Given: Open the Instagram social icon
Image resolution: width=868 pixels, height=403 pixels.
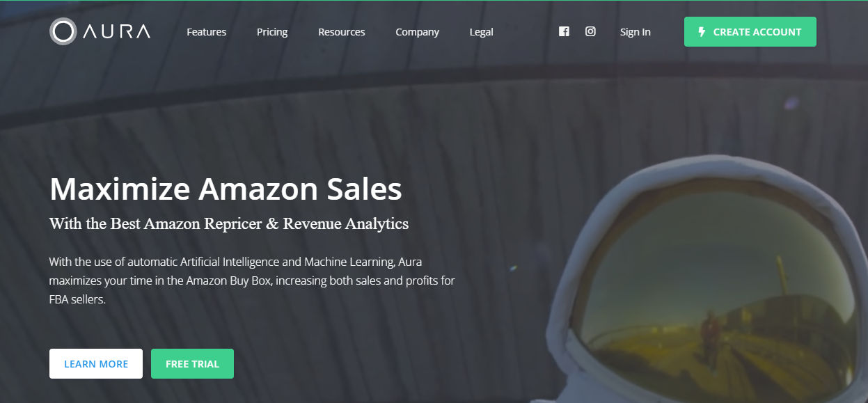Looking at the screenshot, I should (x=590, y=31).
